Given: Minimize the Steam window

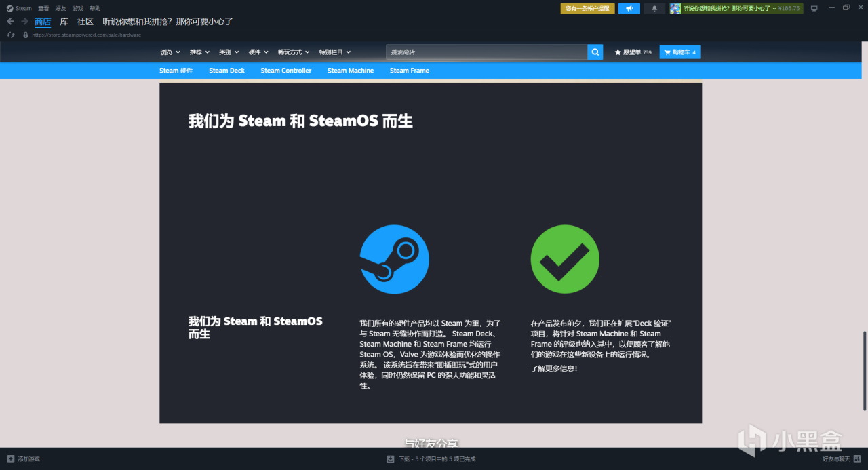Looking at the screenshot, I should [831, 8].
